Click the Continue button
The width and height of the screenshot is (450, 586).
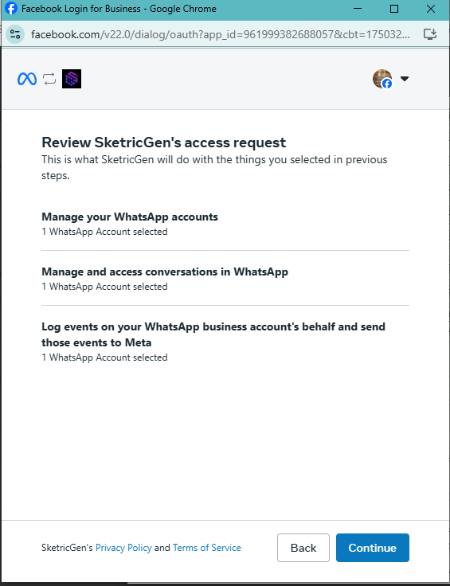pyautogui.click(x=372, y=548)
